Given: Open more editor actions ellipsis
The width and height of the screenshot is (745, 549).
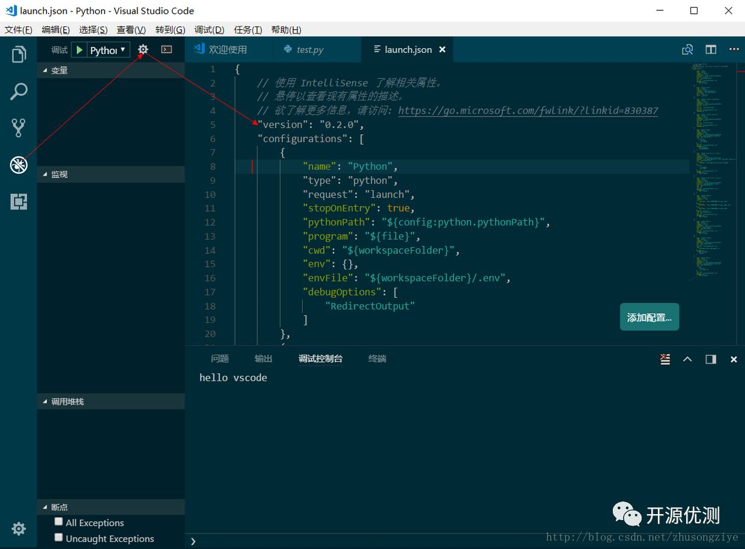Looking at the screenshot, I should pos(734,49).
